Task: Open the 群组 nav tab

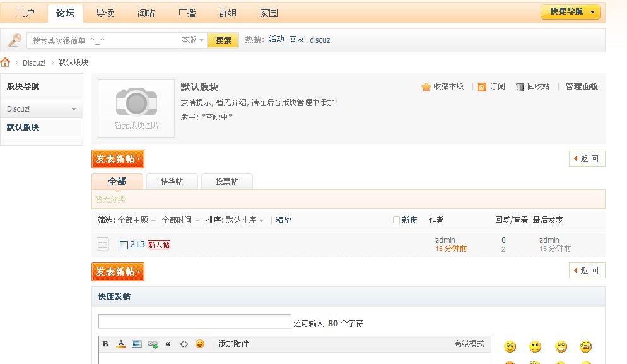Action: (x=228, y=13)
